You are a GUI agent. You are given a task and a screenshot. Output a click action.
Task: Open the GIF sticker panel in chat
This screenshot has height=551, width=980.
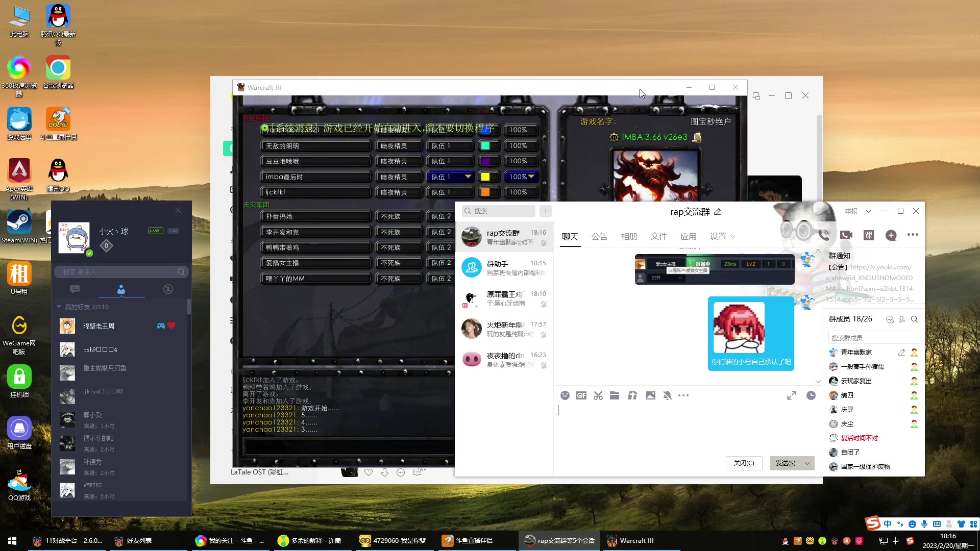click(x=581, y=395)
